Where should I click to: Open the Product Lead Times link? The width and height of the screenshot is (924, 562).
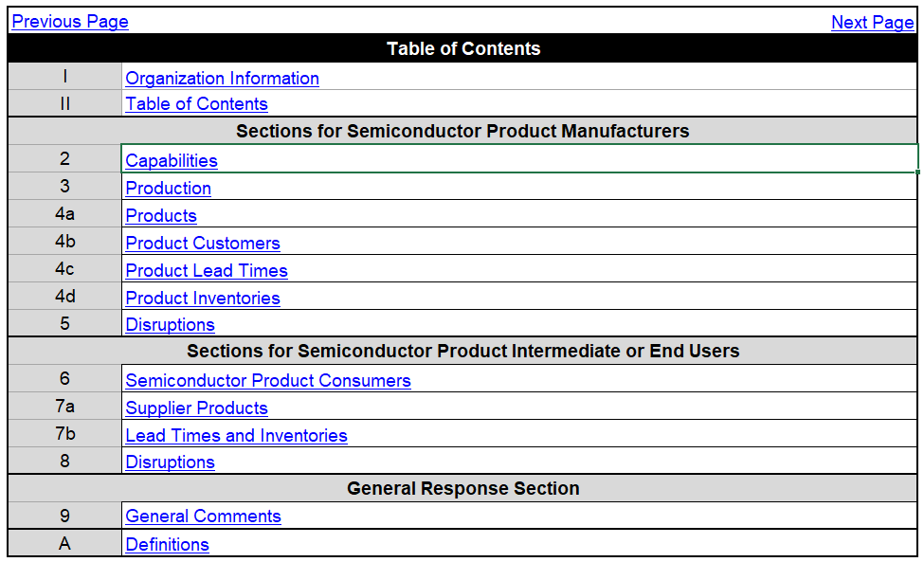[x=207, y=270]
